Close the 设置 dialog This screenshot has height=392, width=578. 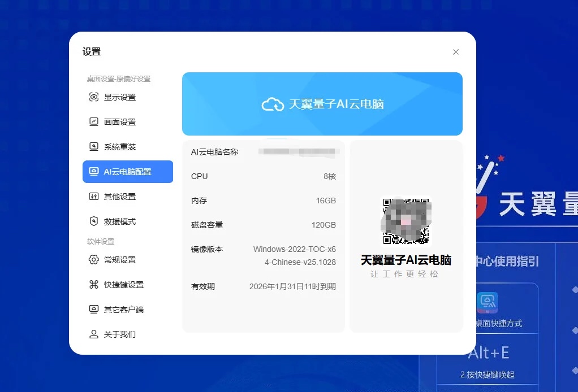coord(456,52)
